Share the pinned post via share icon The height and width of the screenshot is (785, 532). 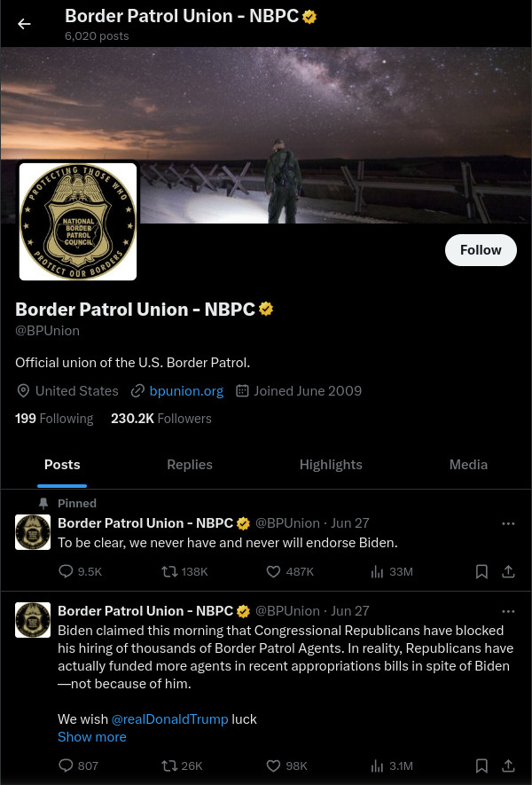508,571
